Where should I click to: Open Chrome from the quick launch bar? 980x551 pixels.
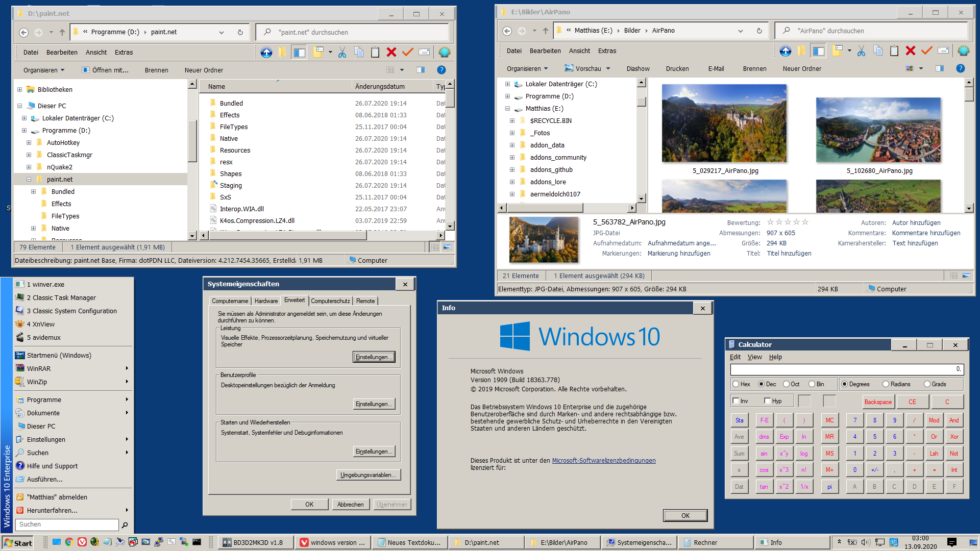[69, 542]
